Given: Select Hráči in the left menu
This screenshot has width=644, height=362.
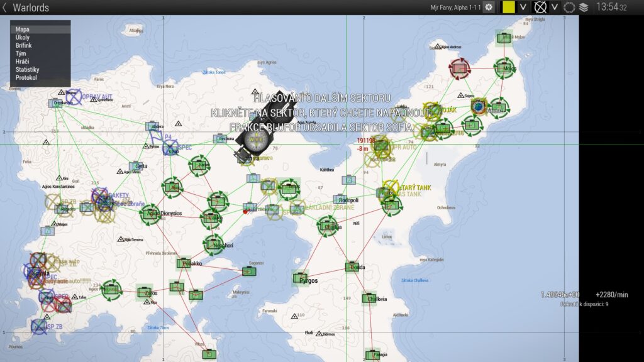Looking at the screenshot, I should (40, 61).
